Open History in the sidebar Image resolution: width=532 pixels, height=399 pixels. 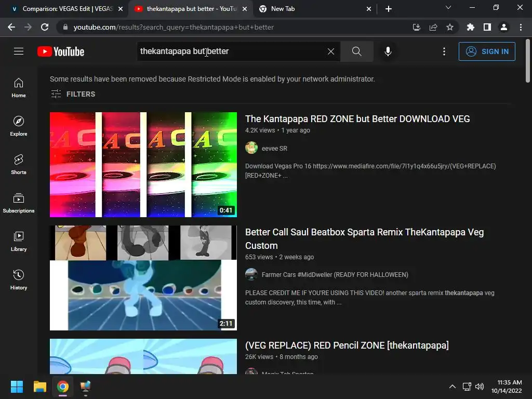tap(19, 280)
